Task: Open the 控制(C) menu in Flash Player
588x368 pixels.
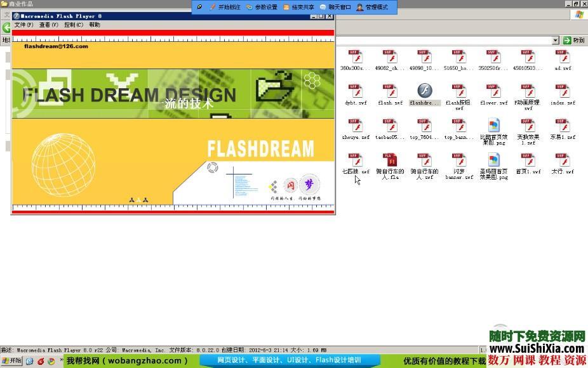Action: [x=73, y=25]
